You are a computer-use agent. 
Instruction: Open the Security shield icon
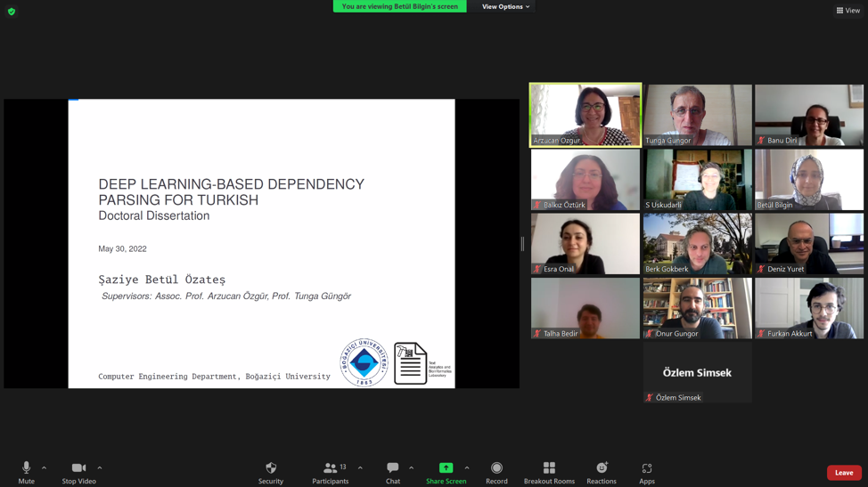pyautogui.click(x=271, y=468)
